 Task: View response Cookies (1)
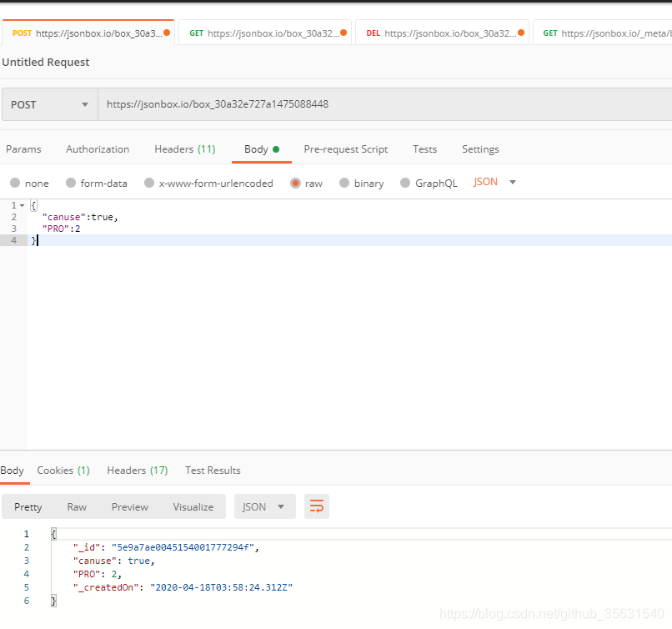coord(63,470)
